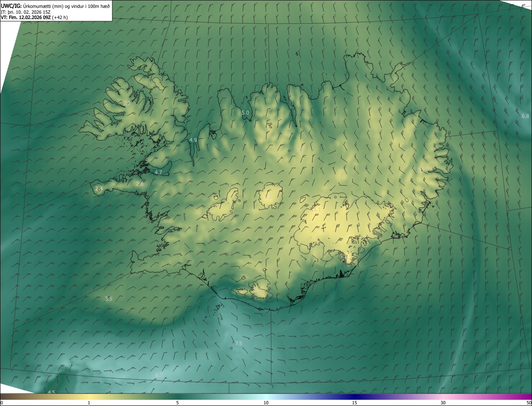532x406 pixels.
Task: Select the 4.9 precipitation value label
Action: tap(193, 140)
